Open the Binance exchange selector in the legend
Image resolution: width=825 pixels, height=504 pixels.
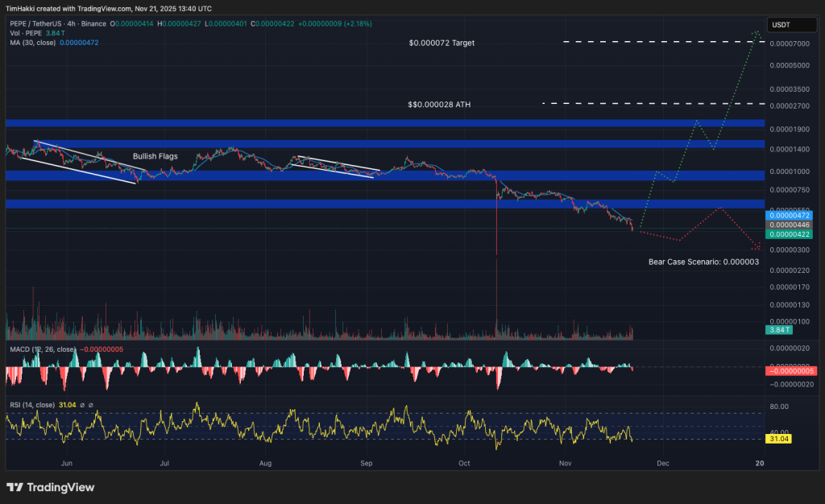coord(93,23)
